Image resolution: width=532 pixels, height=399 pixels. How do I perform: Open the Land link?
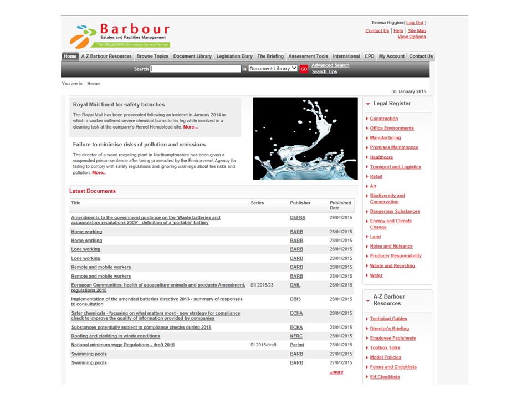[375, 237]
